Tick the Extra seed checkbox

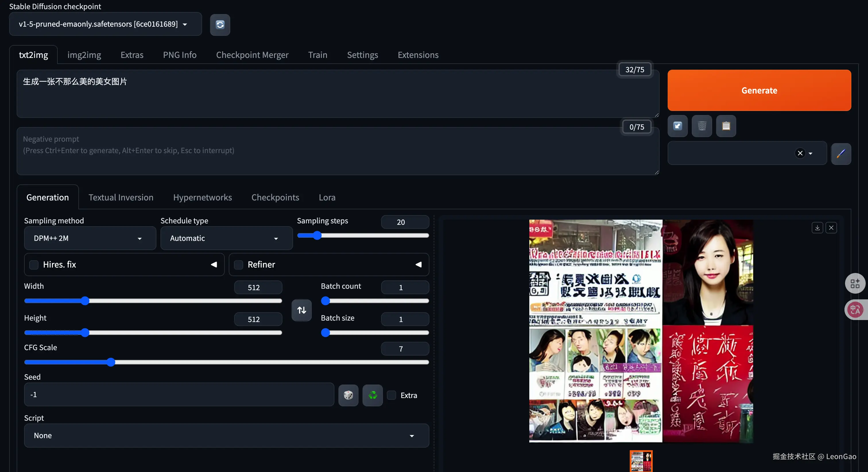pyautogui.click(x=392, y=395)
